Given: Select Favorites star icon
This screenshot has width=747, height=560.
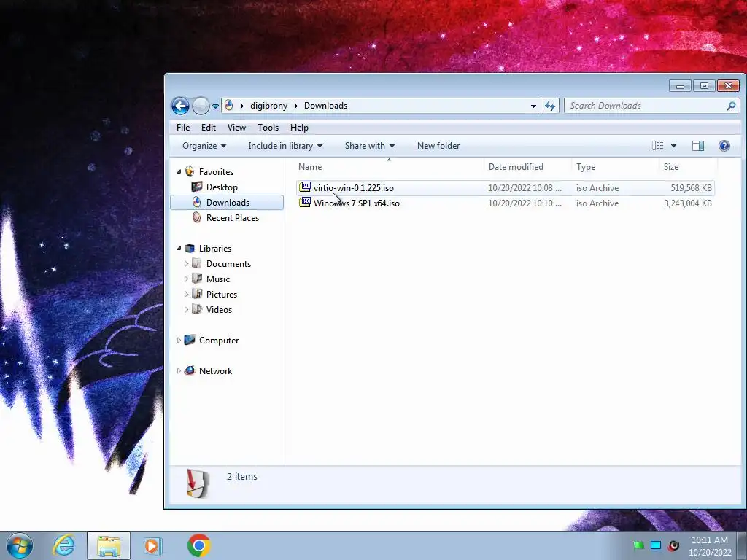Looking at the screenshot, I should pyautogui.click(x=190, y=171).
